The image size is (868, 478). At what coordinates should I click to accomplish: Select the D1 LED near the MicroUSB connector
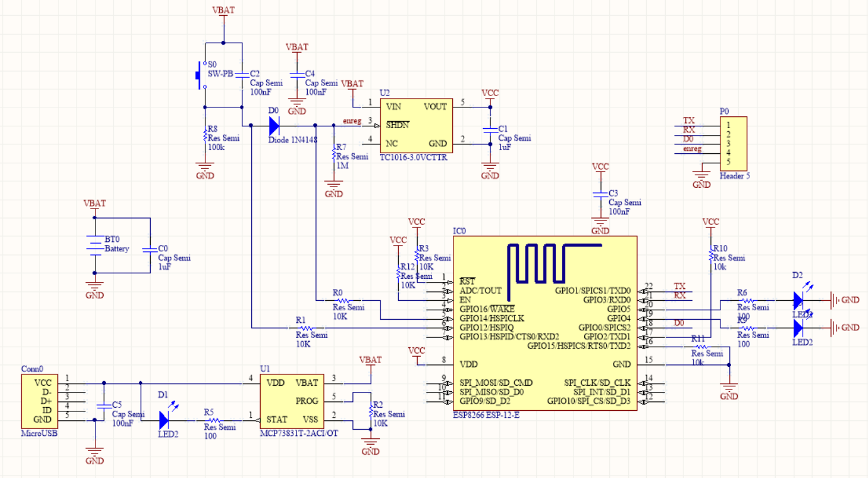point(164,420)
